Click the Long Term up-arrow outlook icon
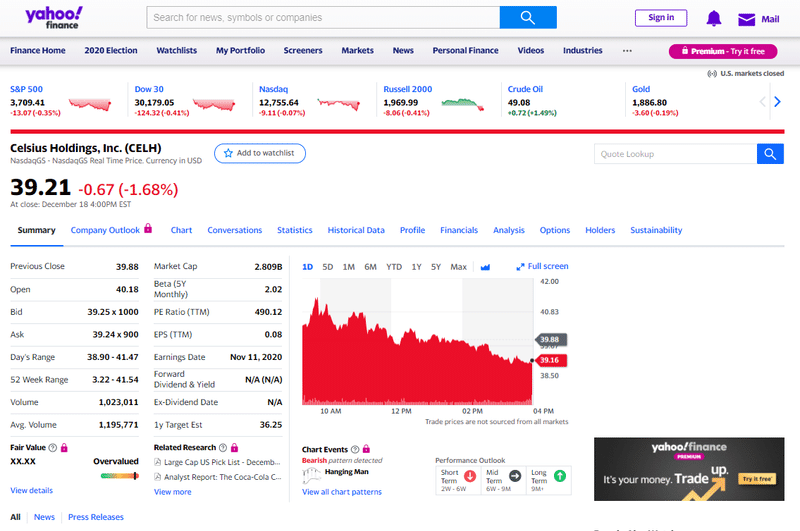 coord(560,476)
